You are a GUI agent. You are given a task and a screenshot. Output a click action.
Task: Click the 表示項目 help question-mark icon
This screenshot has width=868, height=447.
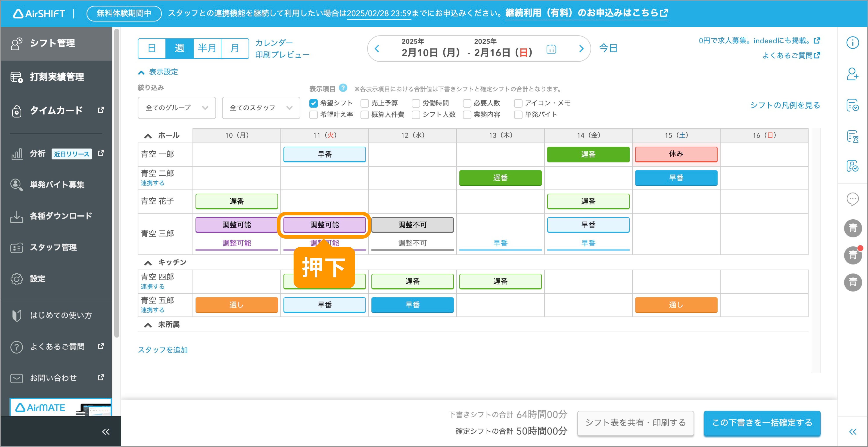343,88
